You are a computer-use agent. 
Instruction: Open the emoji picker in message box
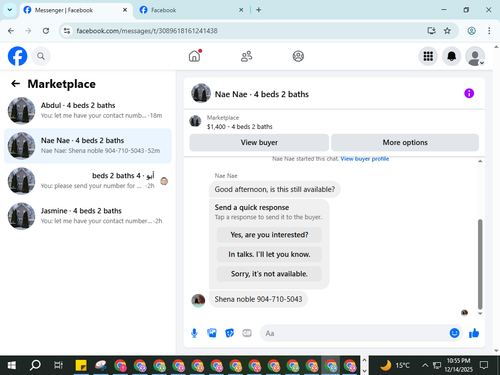coord(454,333)
